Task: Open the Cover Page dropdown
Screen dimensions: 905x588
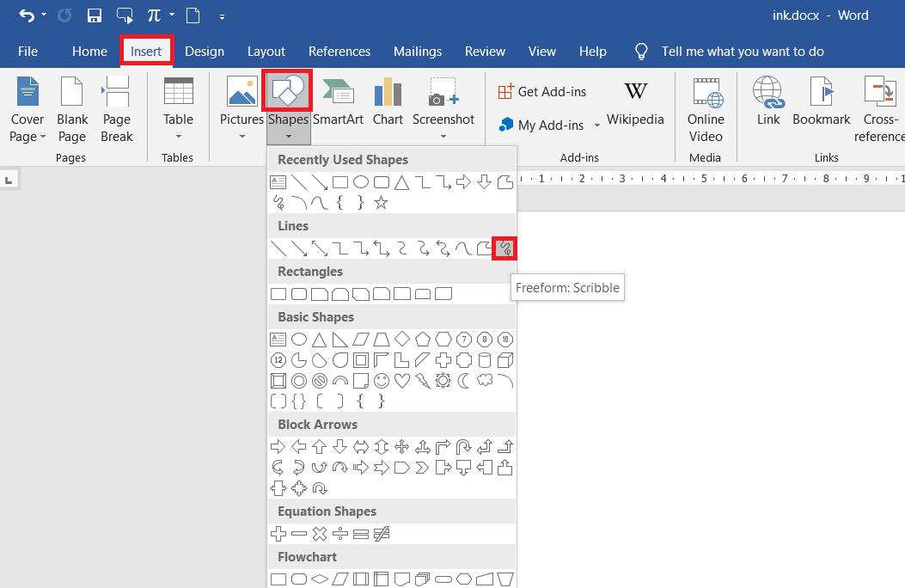Action: click(27, 110)
